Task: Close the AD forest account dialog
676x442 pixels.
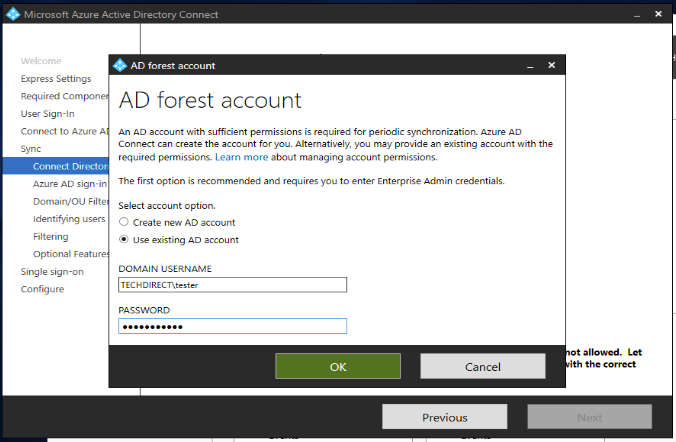Action: click(x=551, y=65)
